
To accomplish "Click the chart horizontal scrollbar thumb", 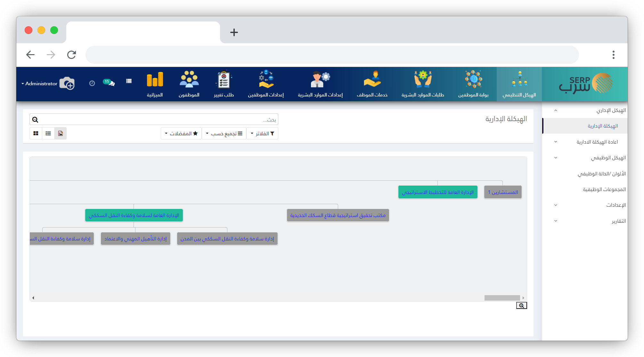I will (502, 298).
